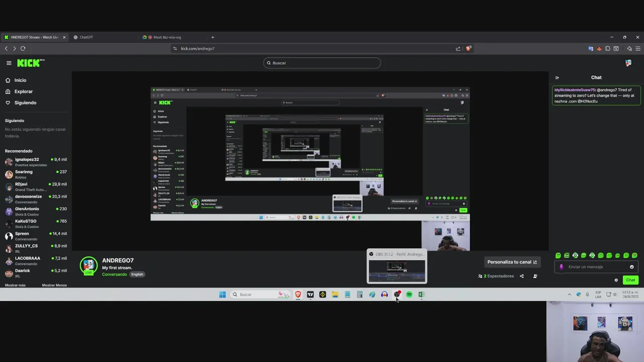This screenshot has width=644, height=362.
Task: Open the Google Translate extension icon
Action: (x=591, y=49)
